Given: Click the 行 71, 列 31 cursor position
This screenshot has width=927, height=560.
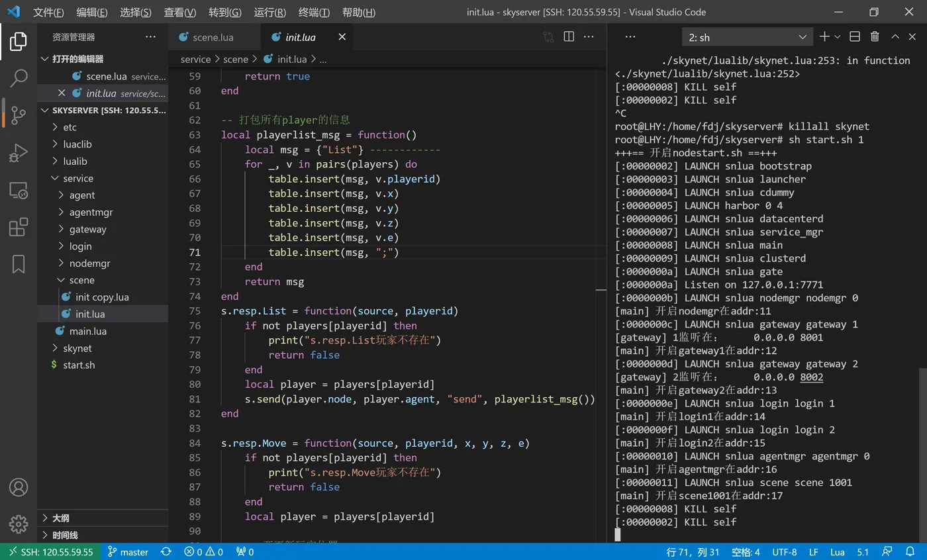Looking at the screenshot, I should coord(693,551).
